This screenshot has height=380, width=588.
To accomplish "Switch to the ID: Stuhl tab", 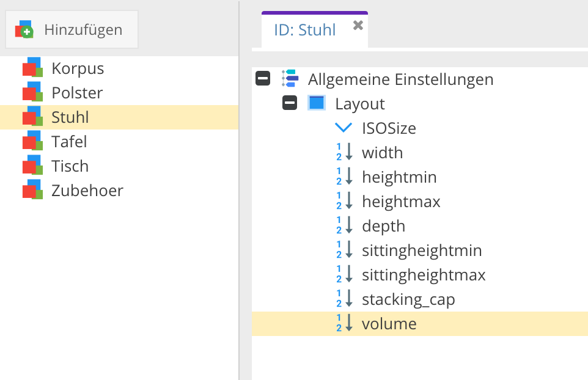I will 304,30.
